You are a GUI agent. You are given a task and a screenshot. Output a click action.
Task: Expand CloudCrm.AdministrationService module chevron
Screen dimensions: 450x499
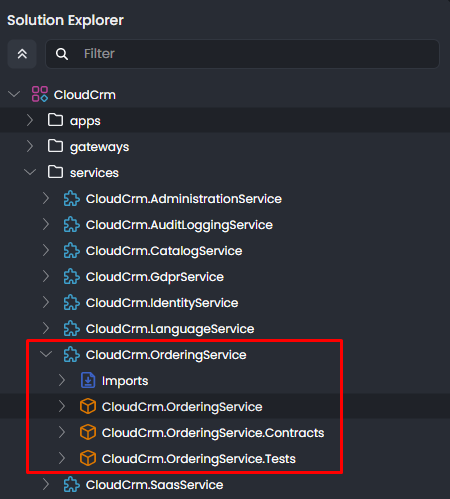click(46, 198)
